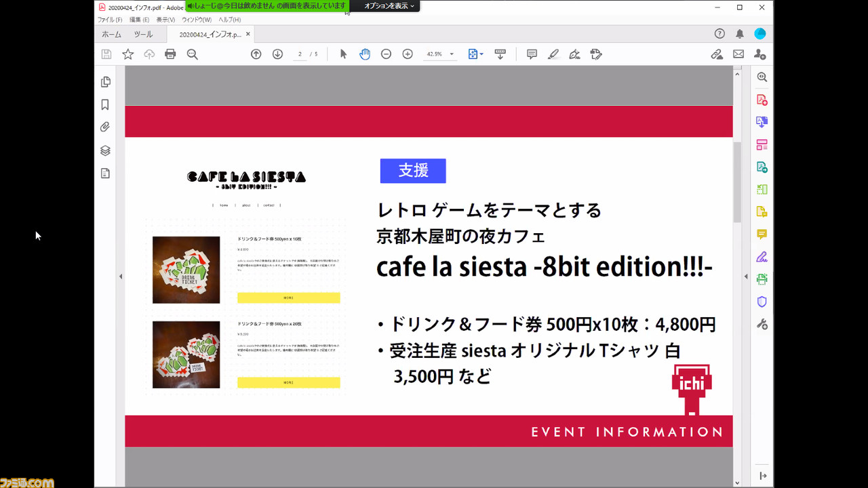Collapse the right tools pane arrow
The height and width of the screenshot is (488, 868).
[x=745, y=277]
